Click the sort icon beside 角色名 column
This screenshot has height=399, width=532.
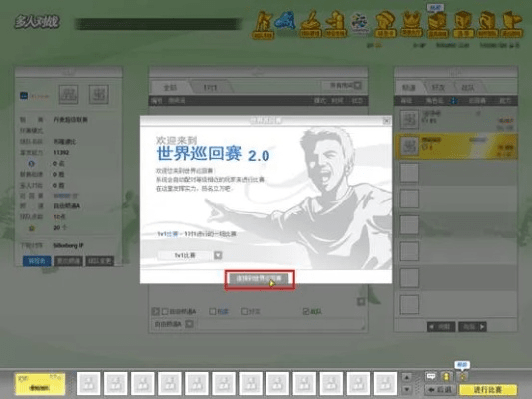453,101
